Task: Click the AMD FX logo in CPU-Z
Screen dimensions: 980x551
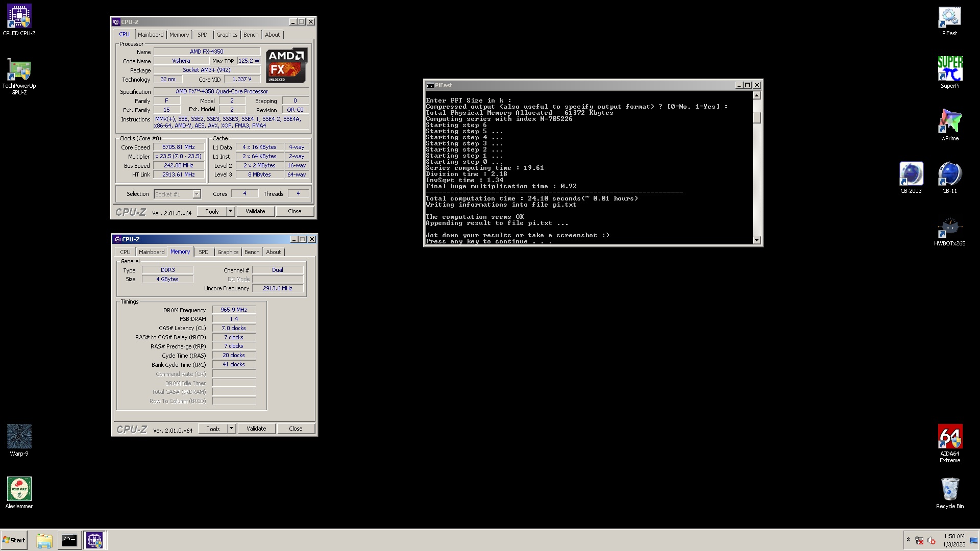Action: (286, 65)
